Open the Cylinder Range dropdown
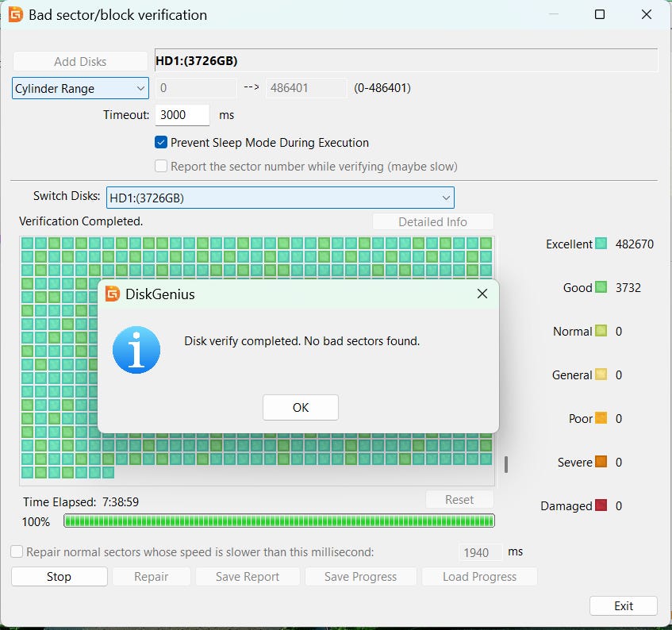This screenshot has height=630, width=672. coord(80,88)
